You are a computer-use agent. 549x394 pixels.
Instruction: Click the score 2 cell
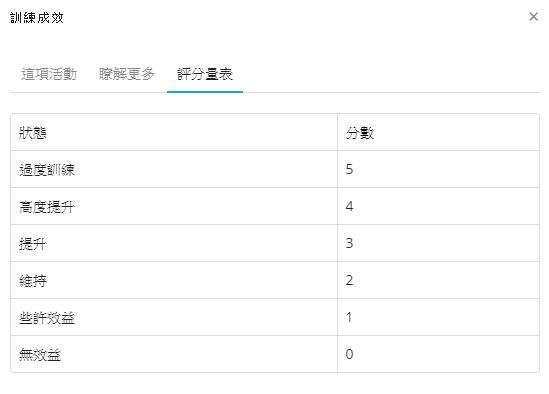click(x=438, y=280)
